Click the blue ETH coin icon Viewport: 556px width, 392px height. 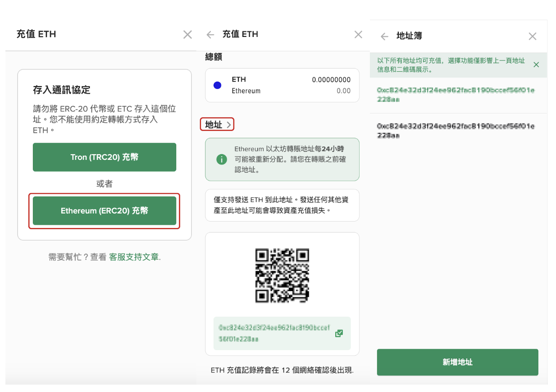218,85
